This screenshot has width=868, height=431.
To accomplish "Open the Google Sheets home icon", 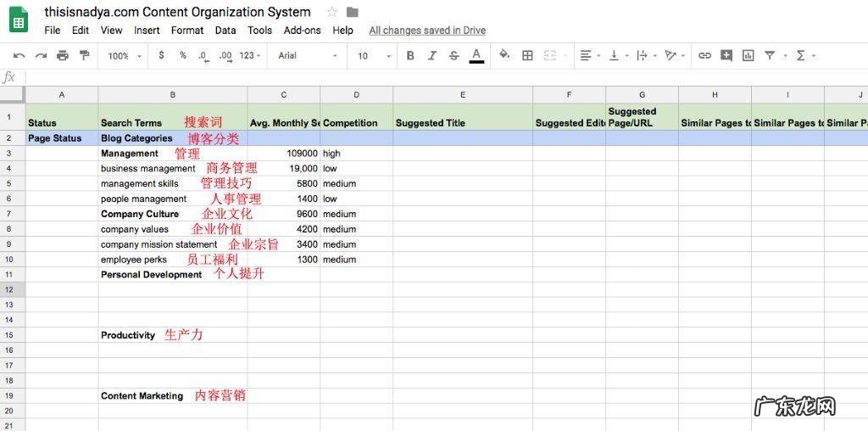I will point(19,20).
